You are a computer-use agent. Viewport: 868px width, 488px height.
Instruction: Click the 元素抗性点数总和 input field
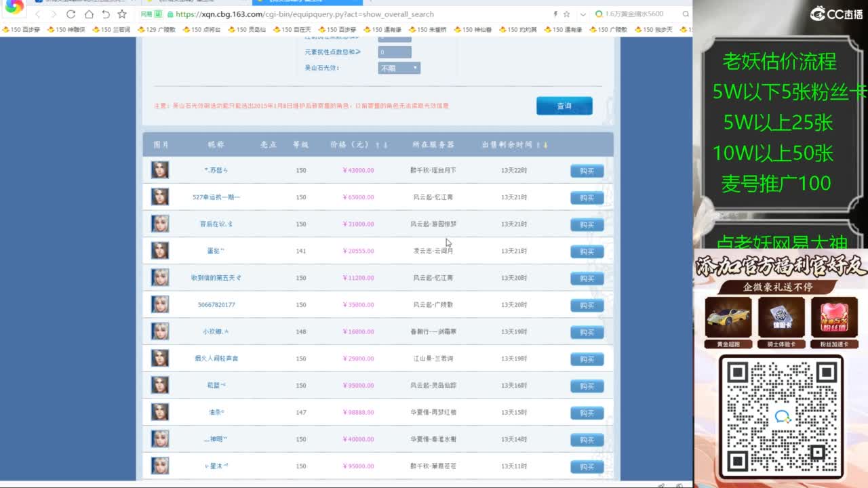coord(395,52)
